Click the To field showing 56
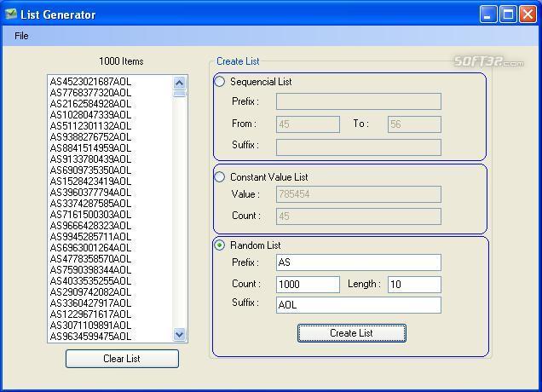542x392 pixels. pos(414,124)
